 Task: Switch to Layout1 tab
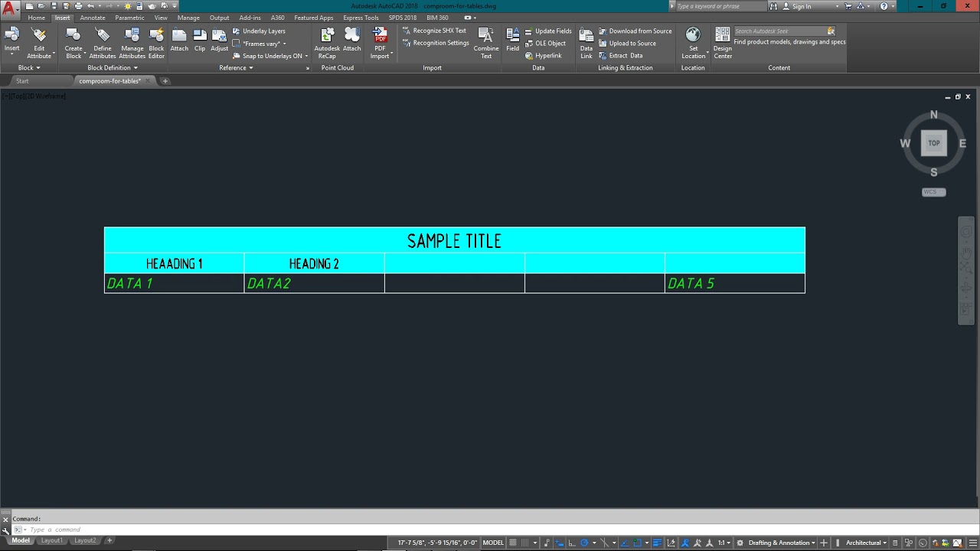(52, 540)
